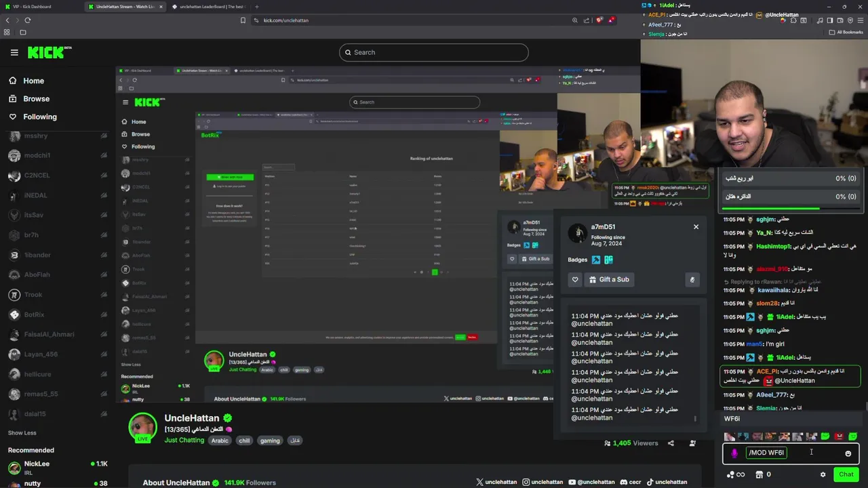Viewport: 868px width, 488px height.
Task: Open the emoji picker in chat input
Action: coord(848,453)
